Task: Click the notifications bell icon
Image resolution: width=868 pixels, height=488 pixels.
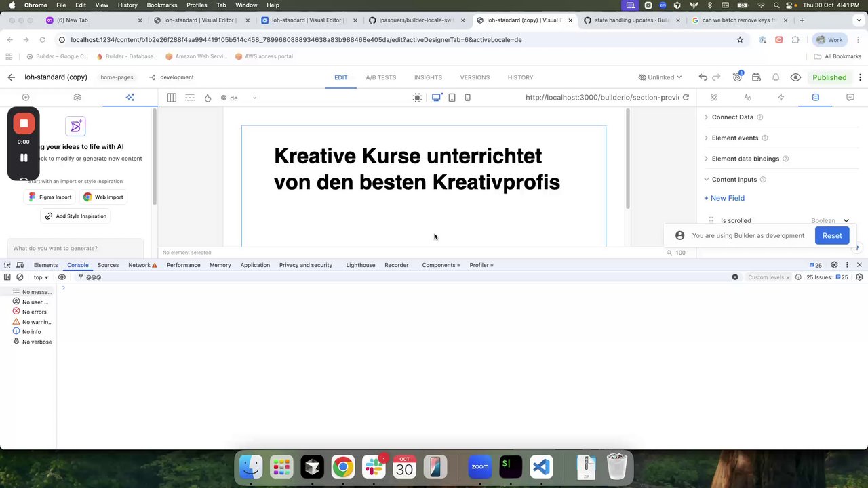Action: pyautogui.click(x=776, y=77)
